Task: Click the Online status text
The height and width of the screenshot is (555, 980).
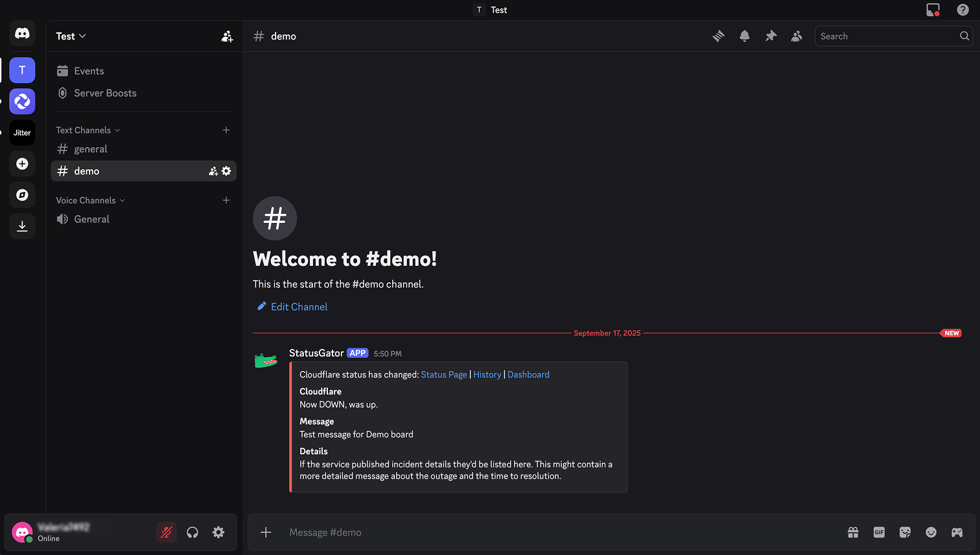Action: click(49, 539)
